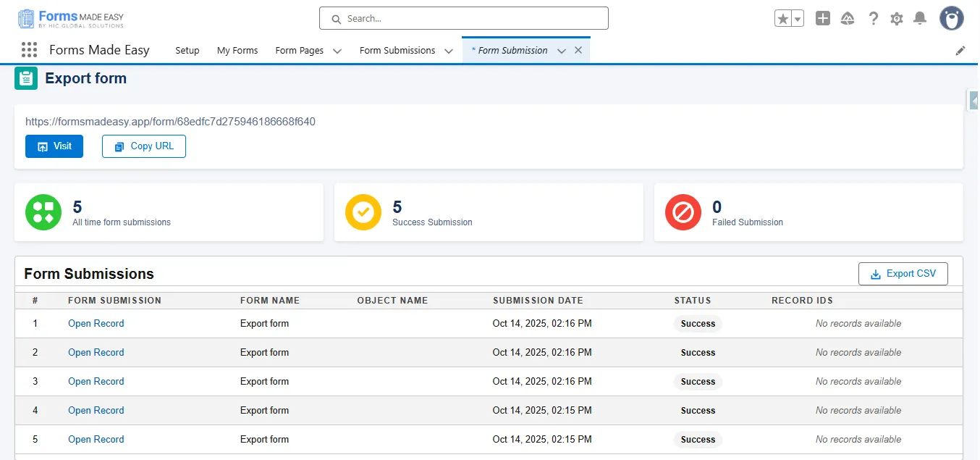This screenshot has height=460, width=980.
Task: Click the pencil edit navigation icon
Action: pyautogui.click(x=960, y=51)
